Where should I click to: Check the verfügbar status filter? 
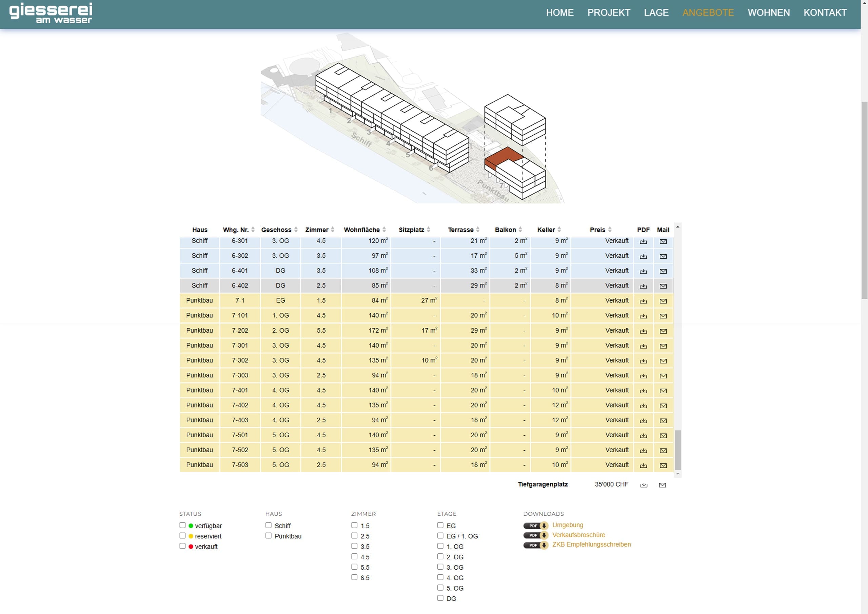click(183, 526)
